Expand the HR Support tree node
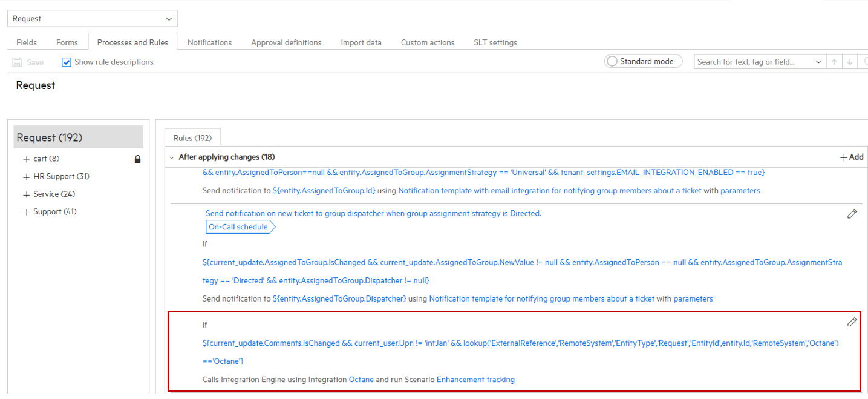This screenshot has height=399, width=868. coord(26,176)
